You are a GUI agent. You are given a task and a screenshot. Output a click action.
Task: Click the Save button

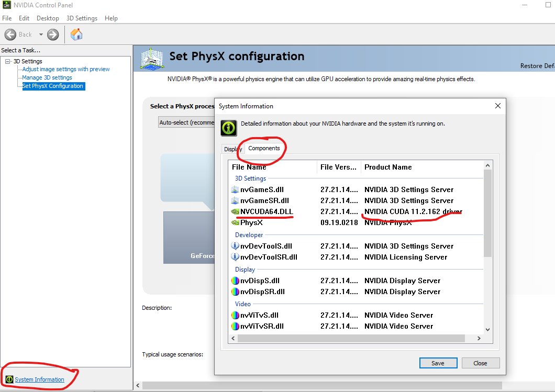coord(438,363)
